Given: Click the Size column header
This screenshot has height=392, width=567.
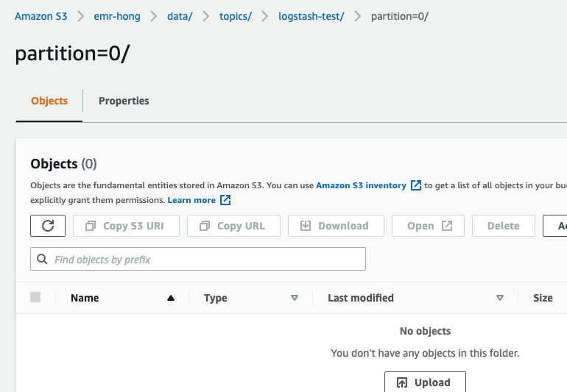Looking at the screenshot, I should pos(543,298).
